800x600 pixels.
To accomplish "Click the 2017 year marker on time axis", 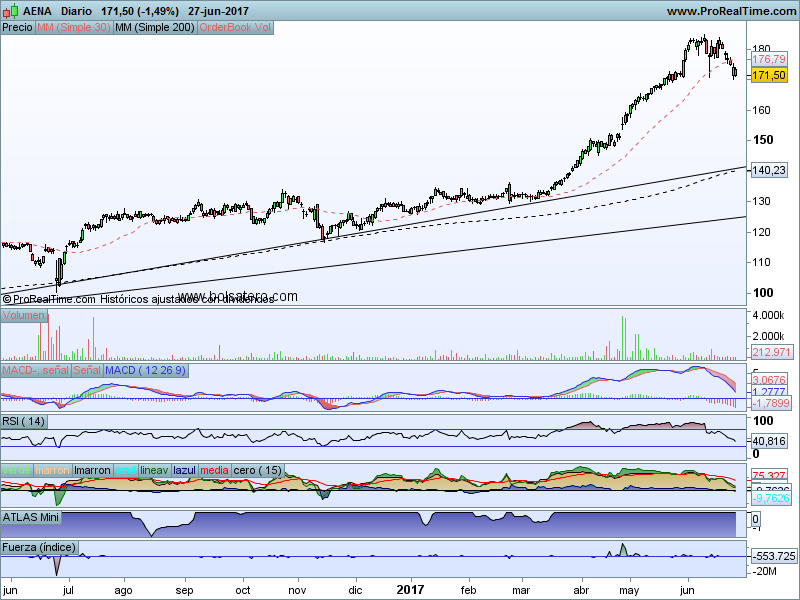I will click(x=412, y=591).
